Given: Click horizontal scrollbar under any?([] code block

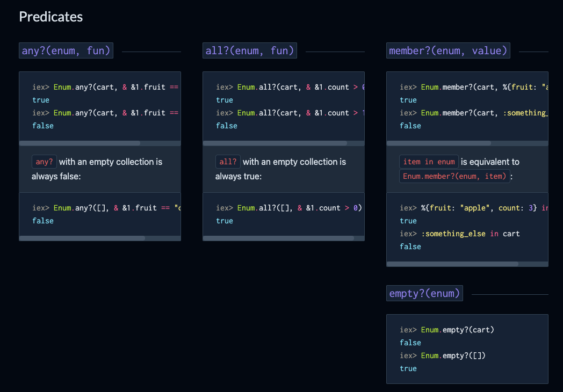Looking at the screenshot, I should 82,238.
